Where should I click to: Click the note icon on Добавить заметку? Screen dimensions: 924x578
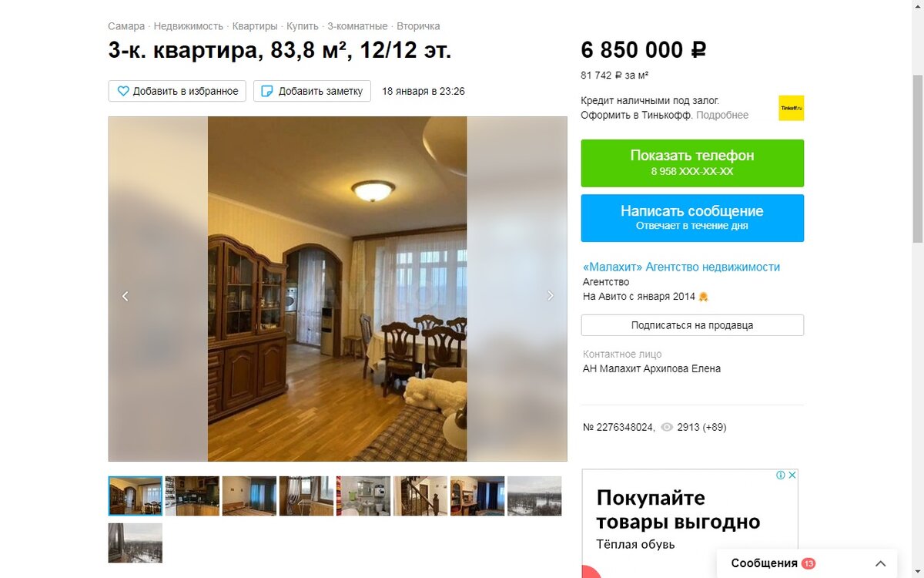point(267,91)
